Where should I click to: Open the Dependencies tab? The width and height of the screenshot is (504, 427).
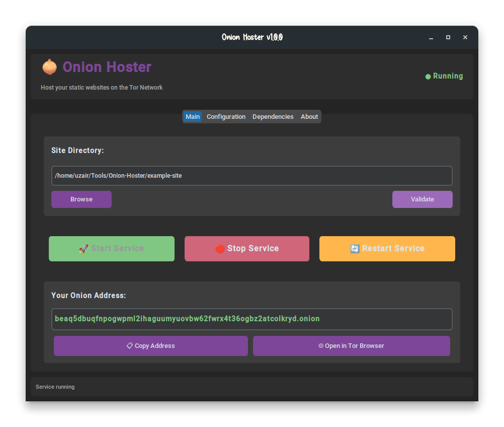coord(273,116)
